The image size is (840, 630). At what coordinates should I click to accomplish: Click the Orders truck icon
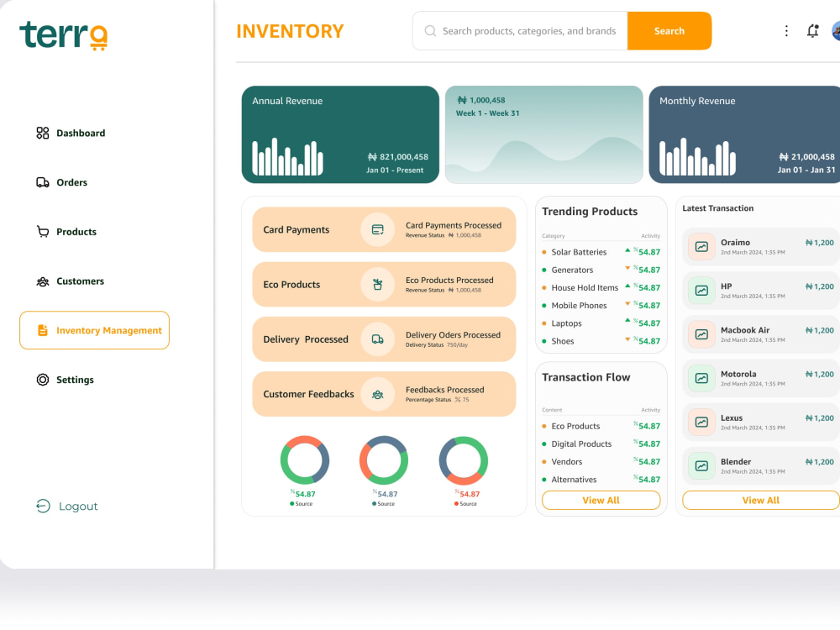[42, 182]
